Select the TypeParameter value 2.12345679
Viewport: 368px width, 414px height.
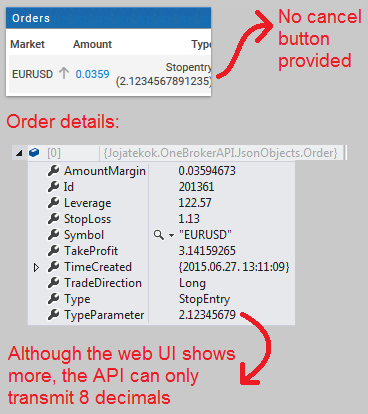207,315
